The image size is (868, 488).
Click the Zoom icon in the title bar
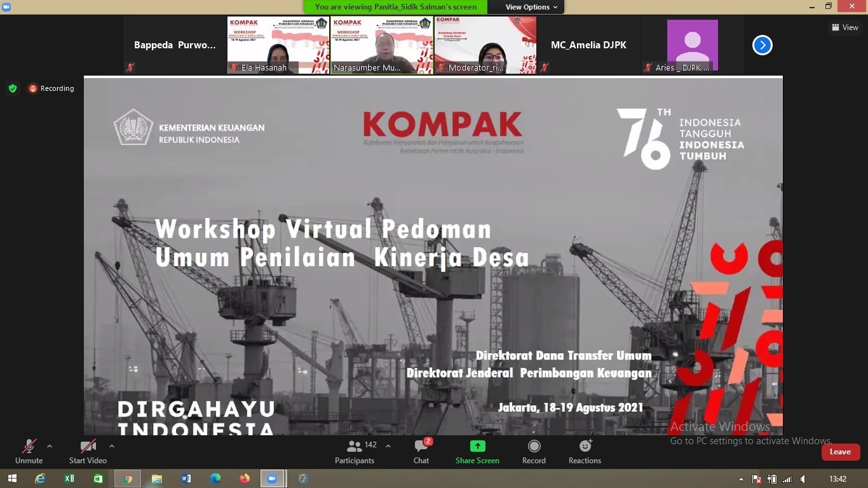(x=6, y=6)
